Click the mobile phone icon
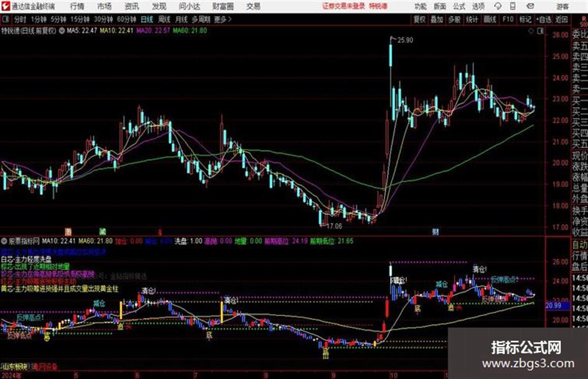Viewport: 588px width, 379px height. (513, 6)
